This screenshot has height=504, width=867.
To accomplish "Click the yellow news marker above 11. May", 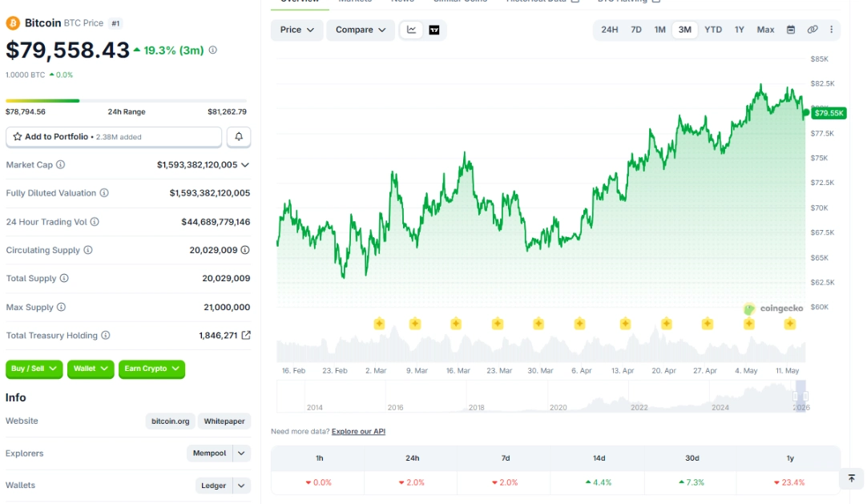I will click(789, 323).
